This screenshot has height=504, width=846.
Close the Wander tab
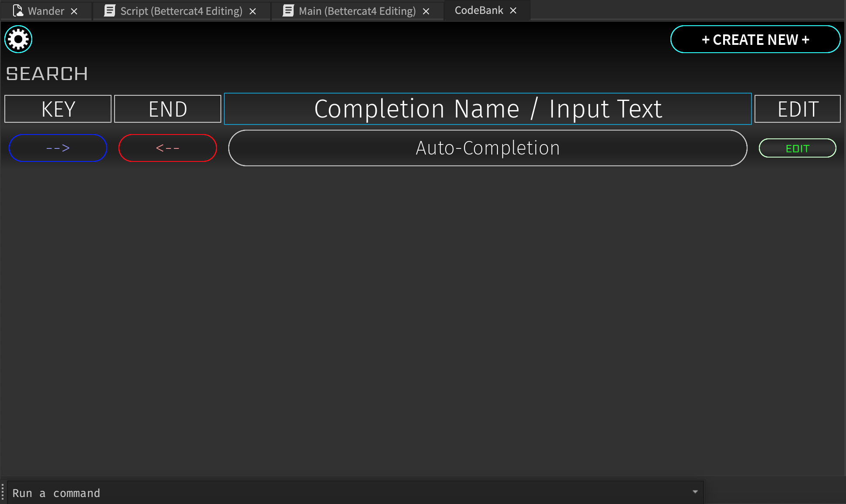point(74,11)
